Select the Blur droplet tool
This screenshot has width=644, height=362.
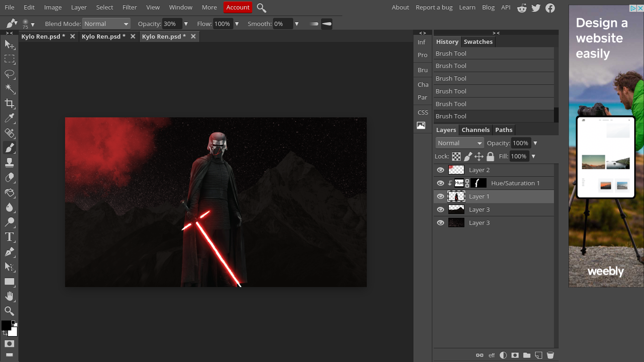point(9,207)
